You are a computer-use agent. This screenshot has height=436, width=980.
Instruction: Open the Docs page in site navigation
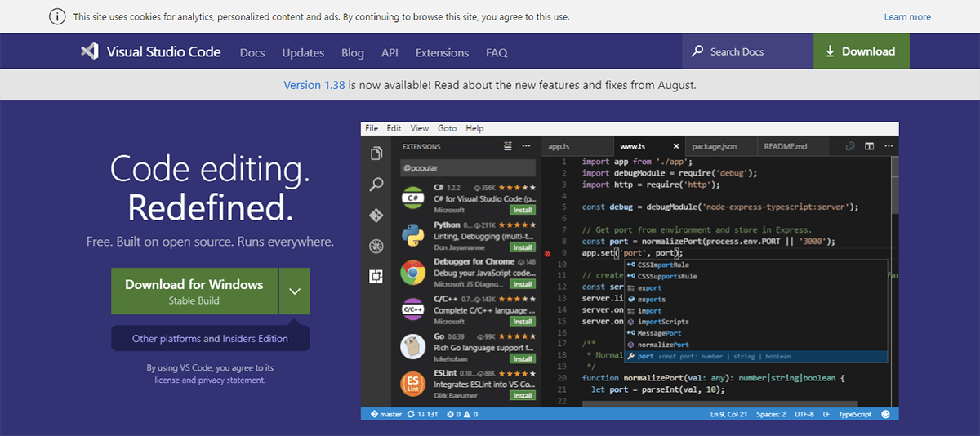coord(252,52)
